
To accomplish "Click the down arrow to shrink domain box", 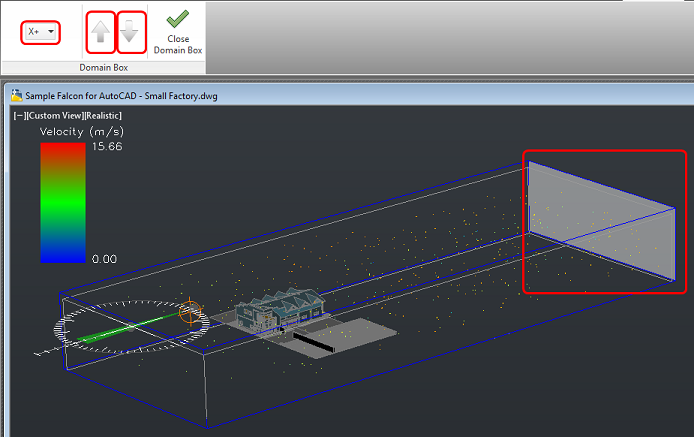I will tap(129, 32).
